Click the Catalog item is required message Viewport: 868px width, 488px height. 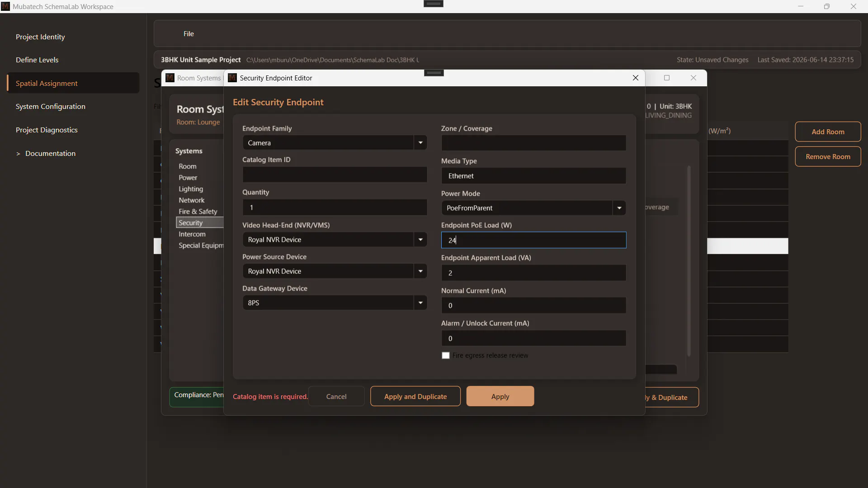(270, 396)
